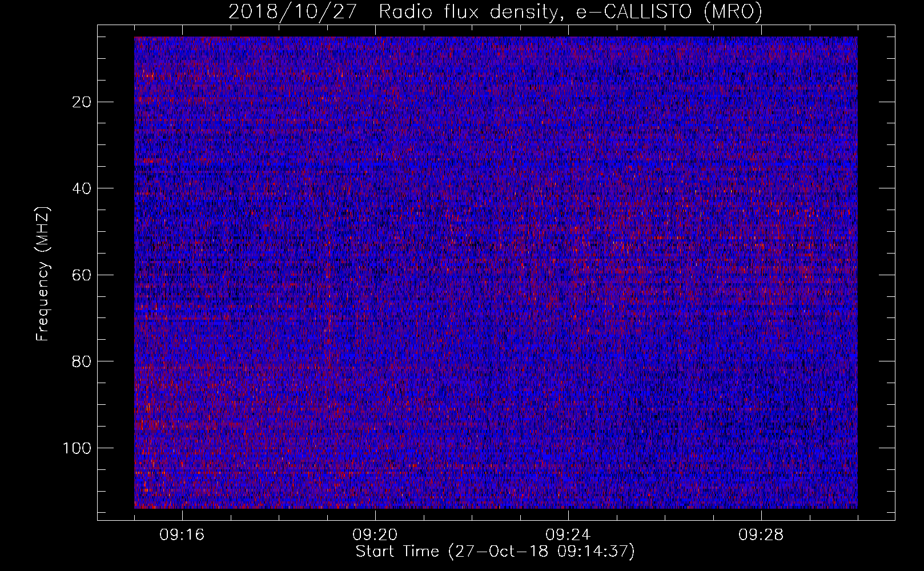Click the 09:28 time tick label
The height and width of the screenshot is (571, 924).
(761, 535)
